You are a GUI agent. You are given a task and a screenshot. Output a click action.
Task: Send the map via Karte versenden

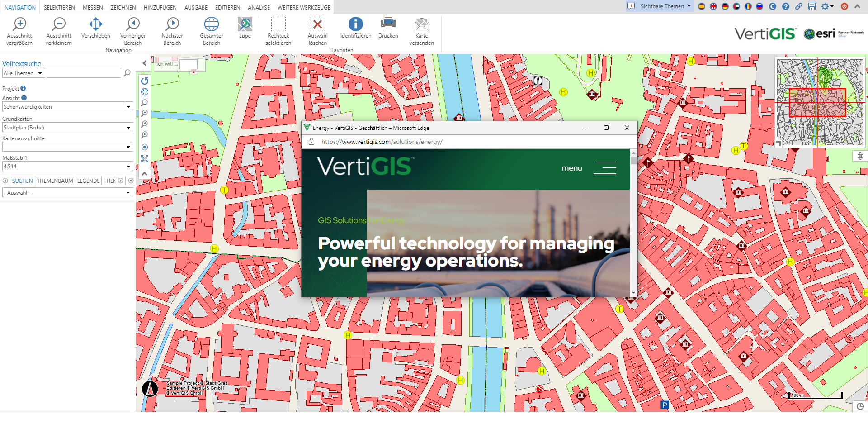click(x=421, y=31)
